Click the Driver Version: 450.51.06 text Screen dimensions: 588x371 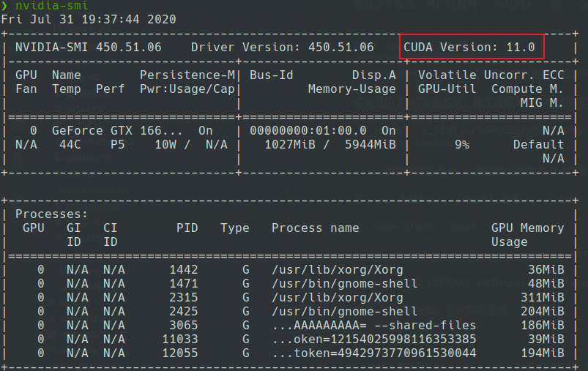(283, 48)
